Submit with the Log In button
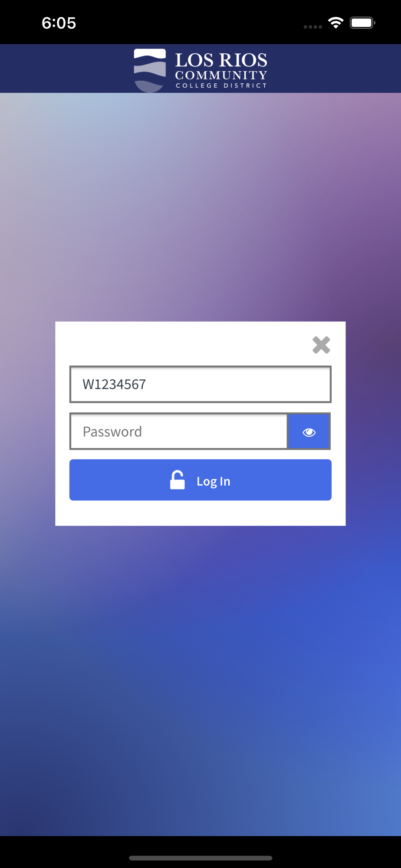Image resolution: width=401 pixels, height=868 pixels. [200, 480]
